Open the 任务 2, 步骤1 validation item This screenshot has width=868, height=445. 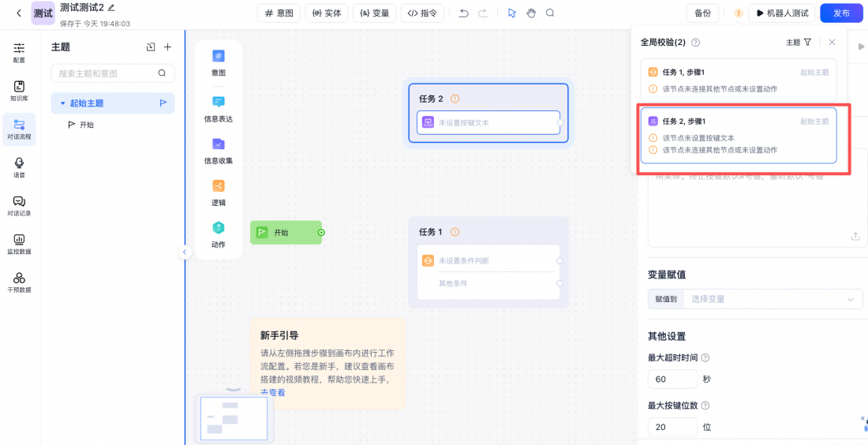[739, 135]
